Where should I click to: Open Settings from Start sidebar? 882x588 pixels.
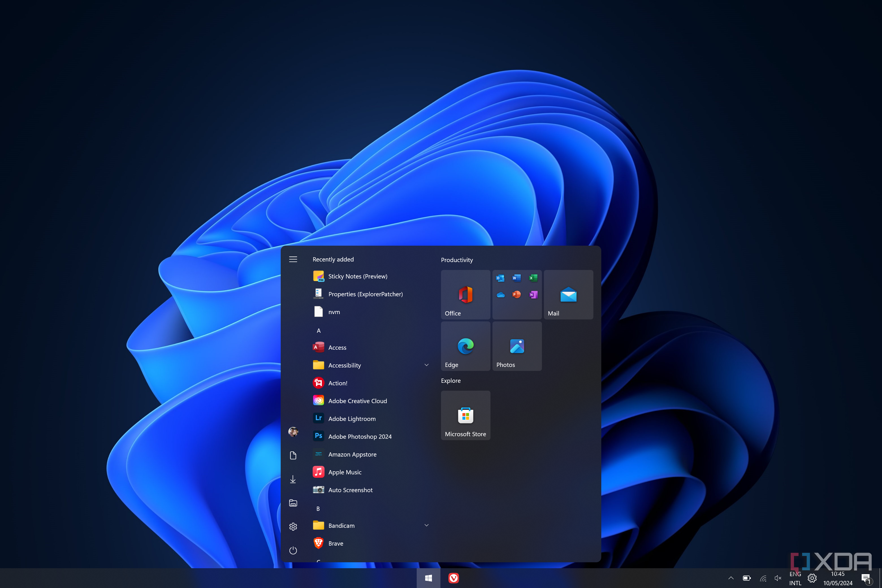(293, 527)
